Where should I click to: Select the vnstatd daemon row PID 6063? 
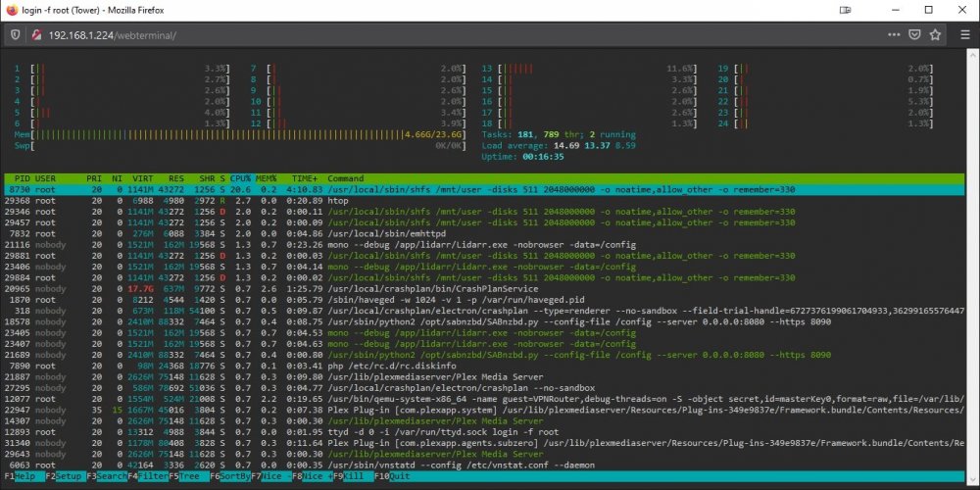(484, 465)
